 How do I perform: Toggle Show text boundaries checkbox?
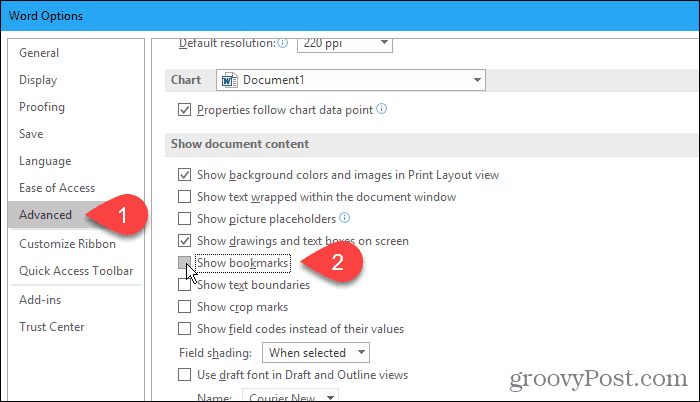point(184,285)
